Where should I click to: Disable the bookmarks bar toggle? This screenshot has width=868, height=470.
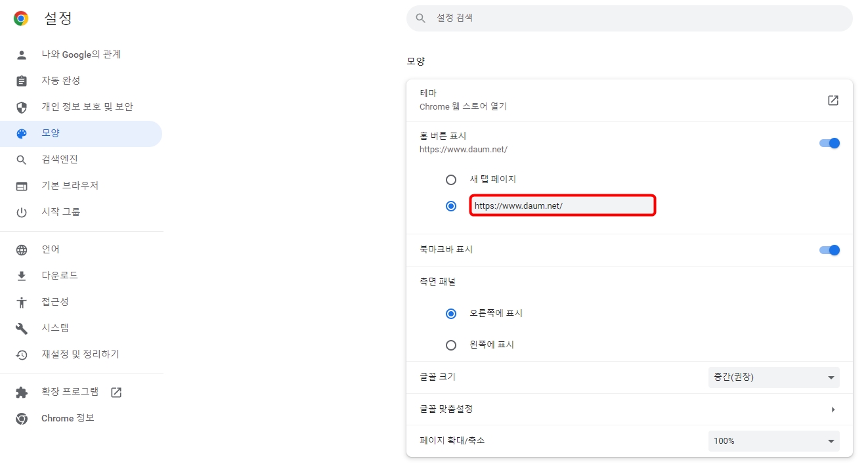pos(829,249)
